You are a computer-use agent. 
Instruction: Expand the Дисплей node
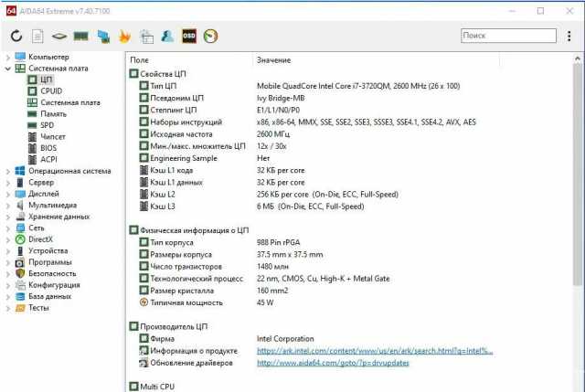coord(8,194)
